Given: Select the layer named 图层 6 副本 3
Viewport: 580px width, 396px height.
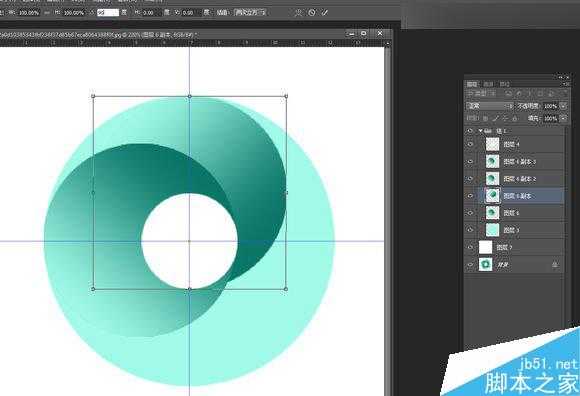Looking at the screenshot, I should pyautogui.click(x=520, y=162).
